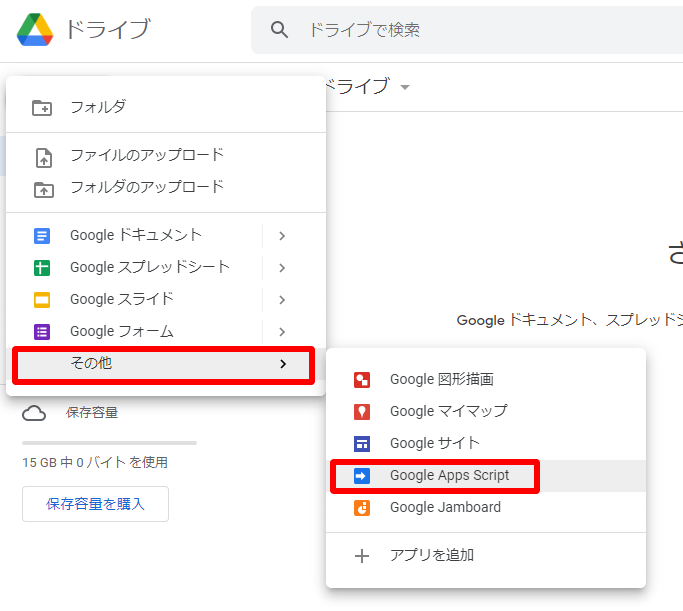Screen dimensions: 683x611
Task: Click the Google Drive logo icon
Action: 36,30
